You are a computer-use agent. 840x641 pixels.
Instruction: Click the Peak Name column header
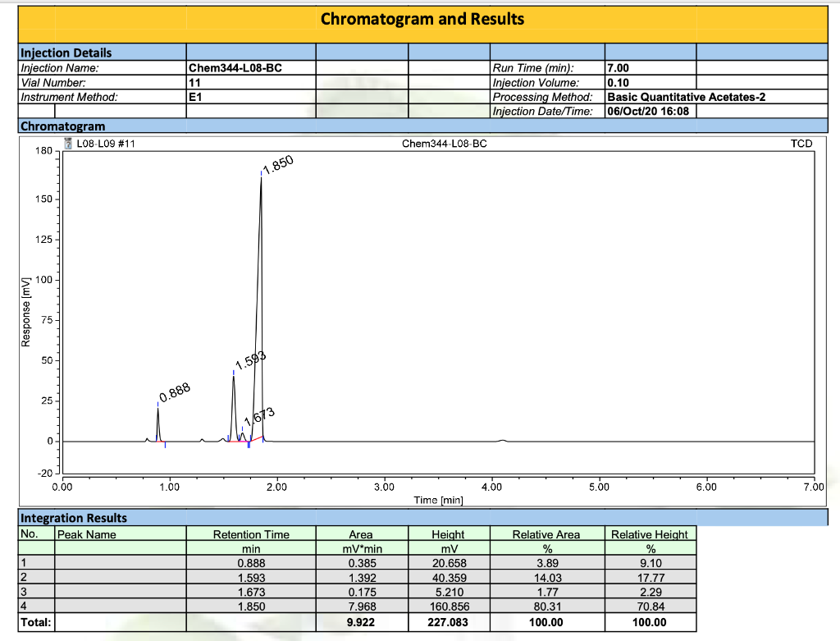(x=87, y=534)
